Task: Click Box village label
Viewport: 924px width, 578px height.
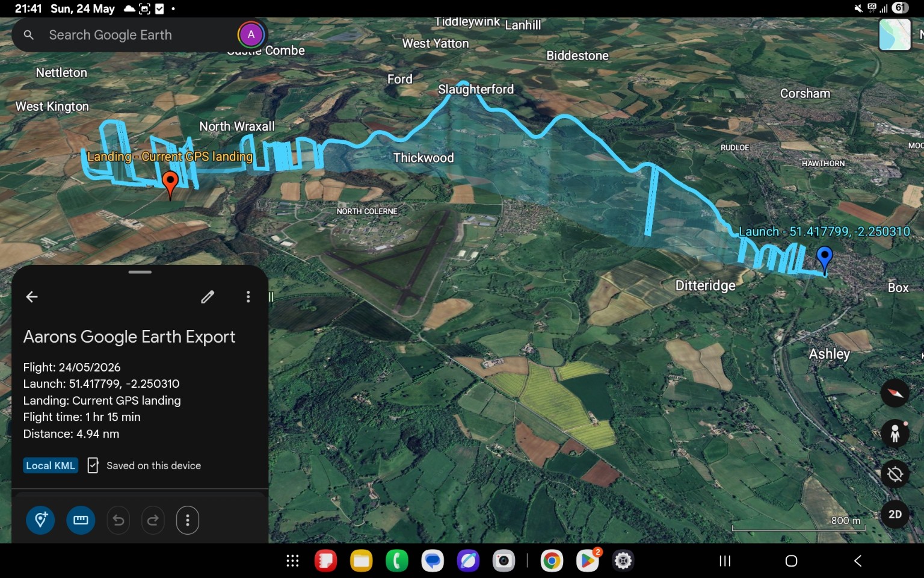Action: pyautogui.click(x=898, y=288)
